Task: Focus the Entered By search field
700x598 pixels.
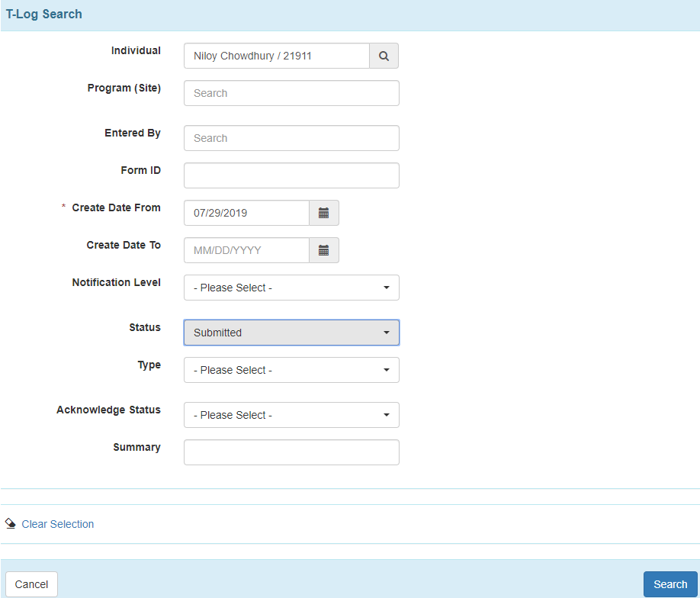Action: (x=291, y=138)
